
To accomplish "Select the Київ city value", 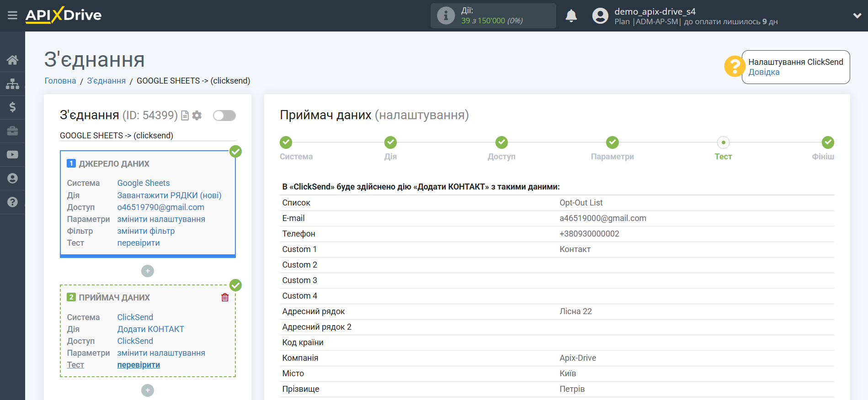I will tap(568, 374).
